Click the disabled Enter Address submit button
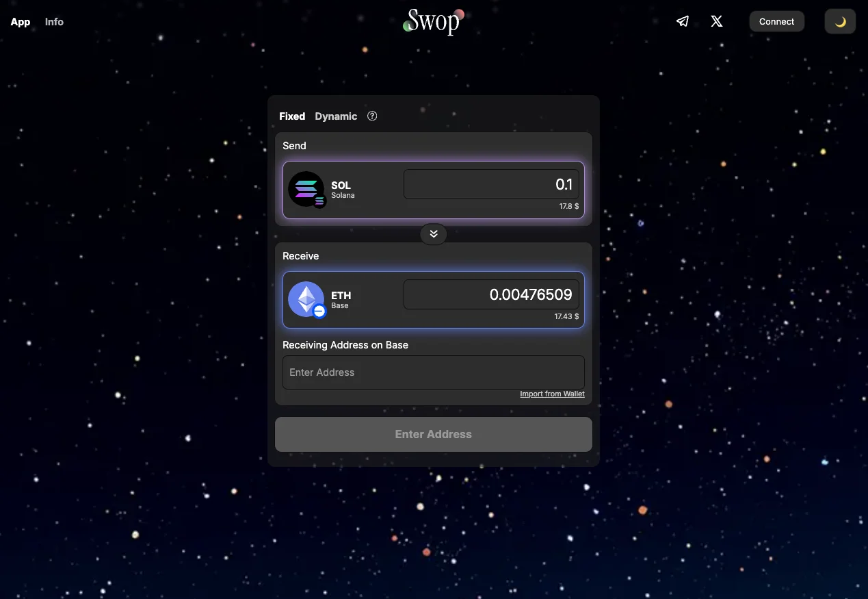The image size is (868, 599). (x=434, y=434)
